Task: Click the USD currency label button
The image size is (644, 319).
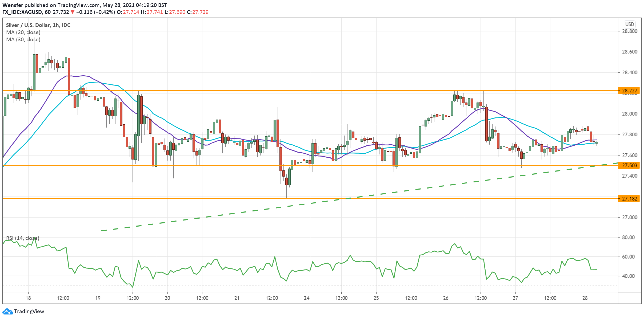Action: coord(629,24)
